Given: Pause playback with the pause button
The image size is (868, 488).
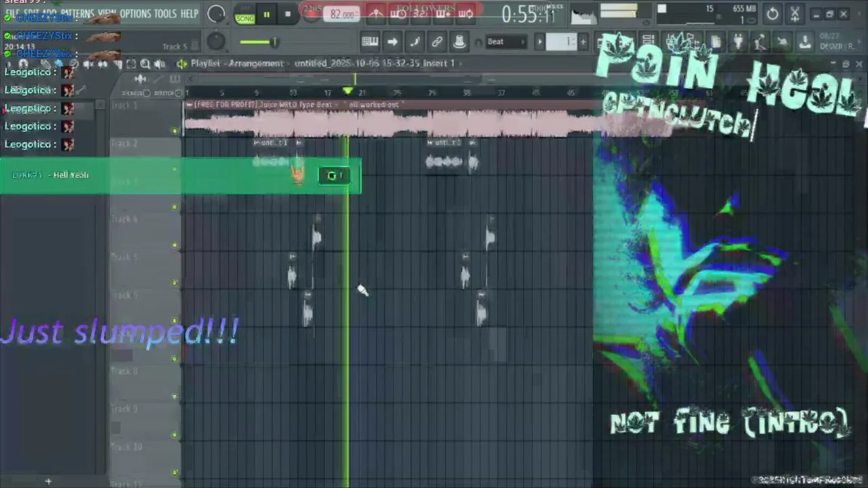Looking at the screenshot, I should [267, 14].
